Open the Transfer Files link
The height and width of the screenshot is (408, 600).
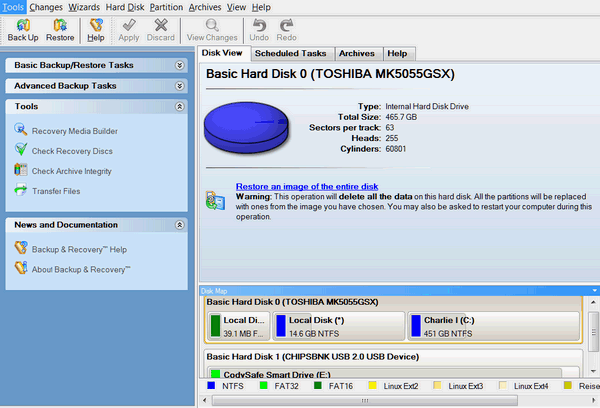(56, 191)
